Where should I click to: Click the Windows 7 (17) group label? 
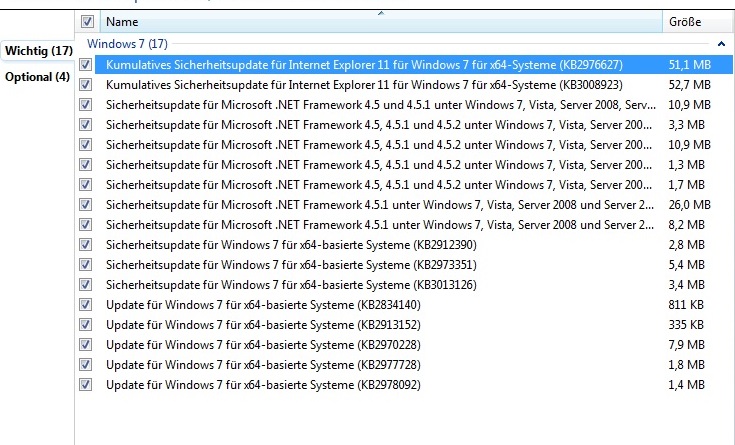(x=127, y=44)
